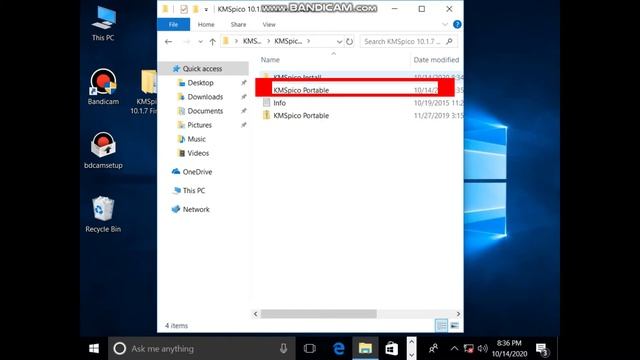Open Microsoft Store from taskbar
This screenshot has width=640, height=360.
pyautogui.click(x=391, y=349)
